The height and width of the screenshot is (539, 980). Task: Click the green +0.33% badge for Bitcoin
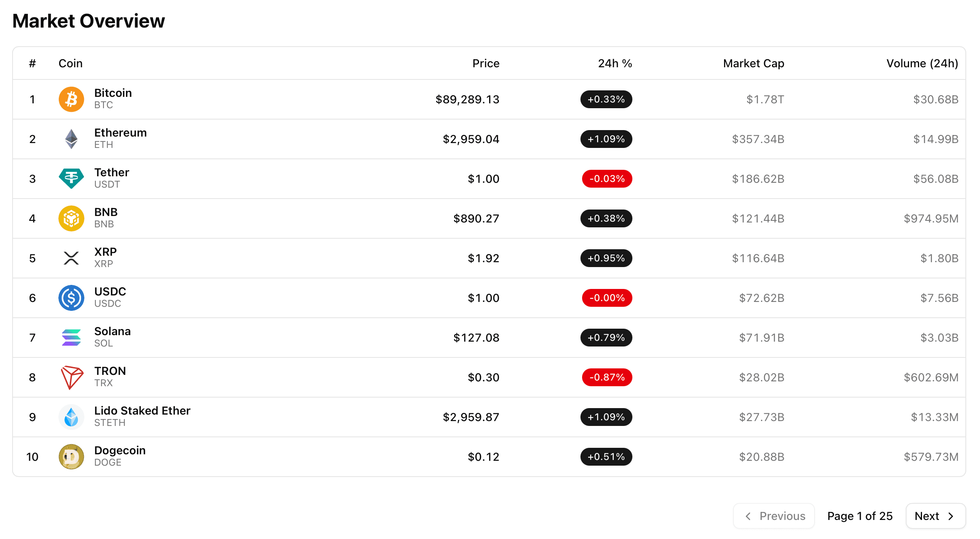click(606, 99)
